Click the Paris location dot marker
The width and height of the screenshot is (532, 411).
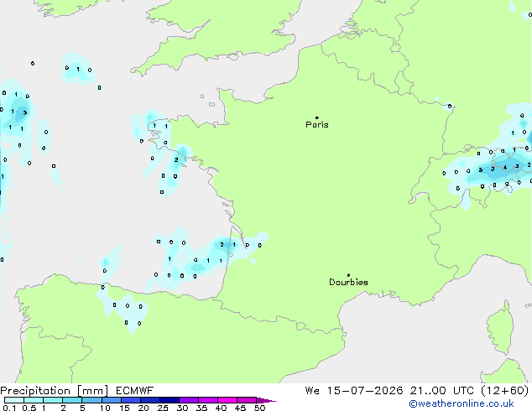pos(317,117)
